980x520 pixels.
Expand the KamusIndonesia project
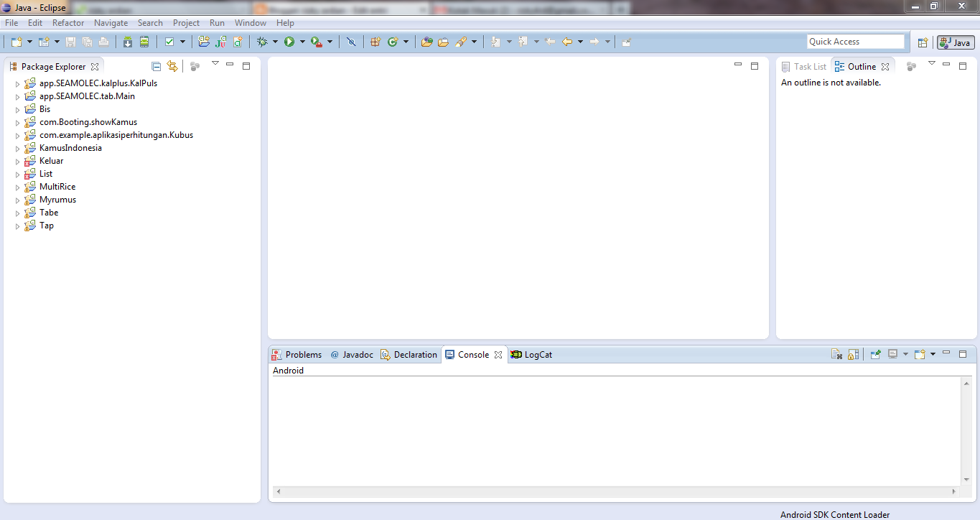18,148
